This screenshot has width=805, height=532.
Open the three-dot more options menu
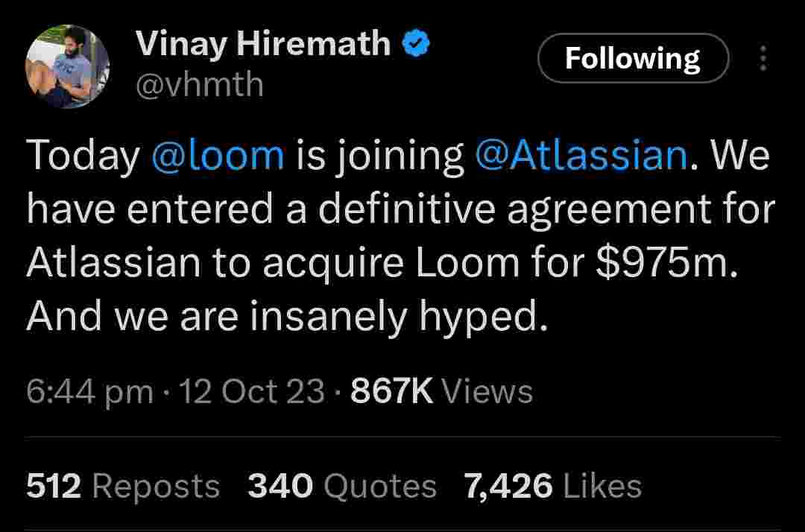pos(763,58)
